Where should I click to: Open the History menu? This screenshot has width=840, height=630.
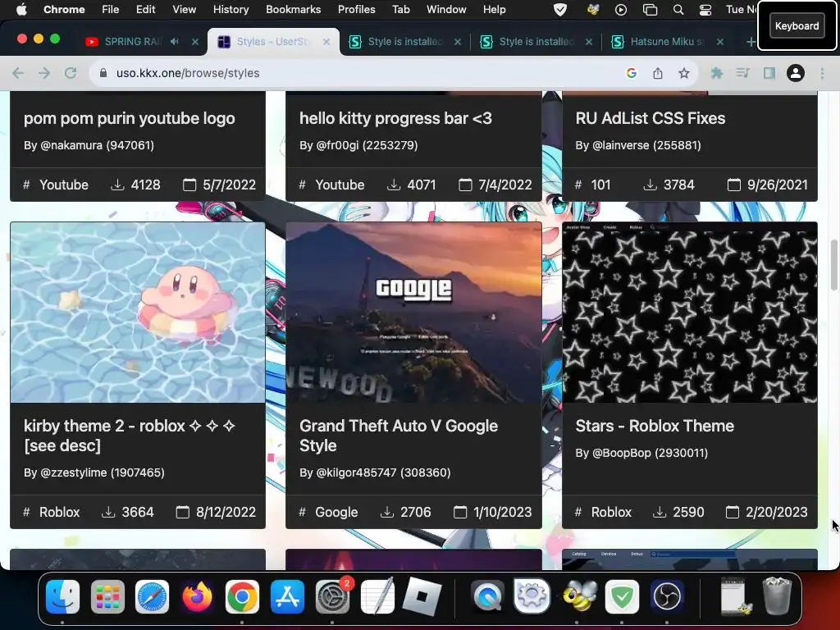[231, 10]
